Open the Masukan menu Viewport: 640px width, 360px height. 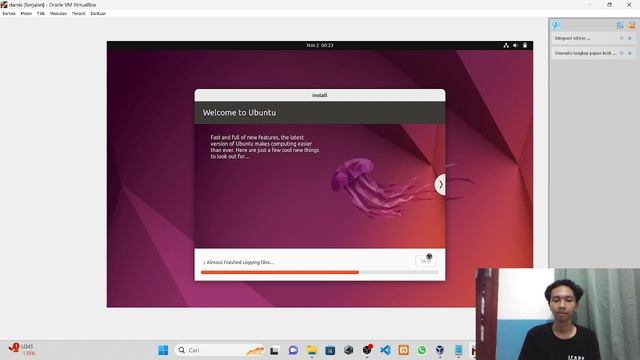58,13
